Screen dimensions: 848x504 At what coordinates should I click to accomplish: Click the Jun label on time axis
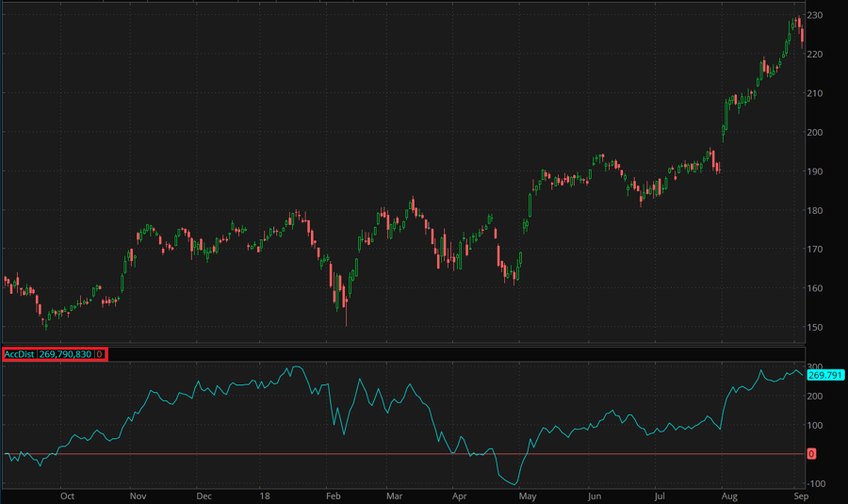click(x=595, y=495)
